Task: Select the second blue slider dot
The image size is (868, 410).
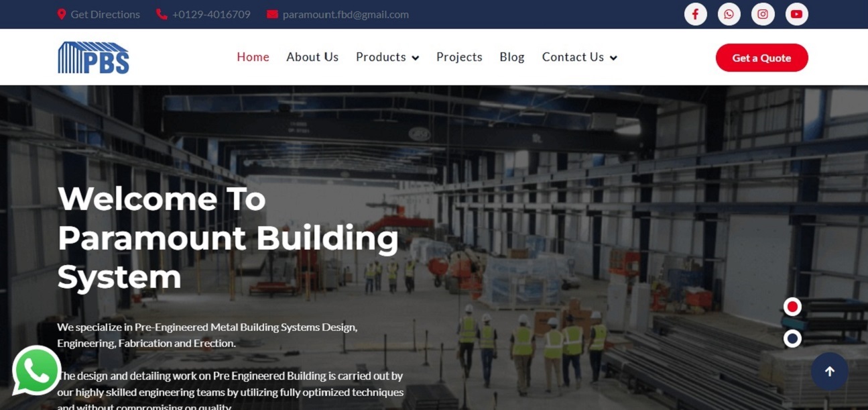Action: [x=792, y=339]
